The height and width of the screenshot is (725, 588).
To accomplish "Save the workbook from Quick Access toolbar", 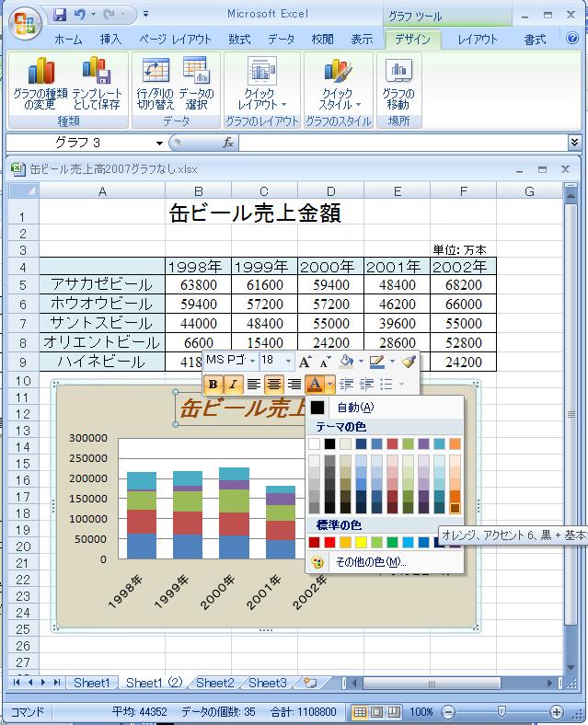I will (x=60, y=15).
